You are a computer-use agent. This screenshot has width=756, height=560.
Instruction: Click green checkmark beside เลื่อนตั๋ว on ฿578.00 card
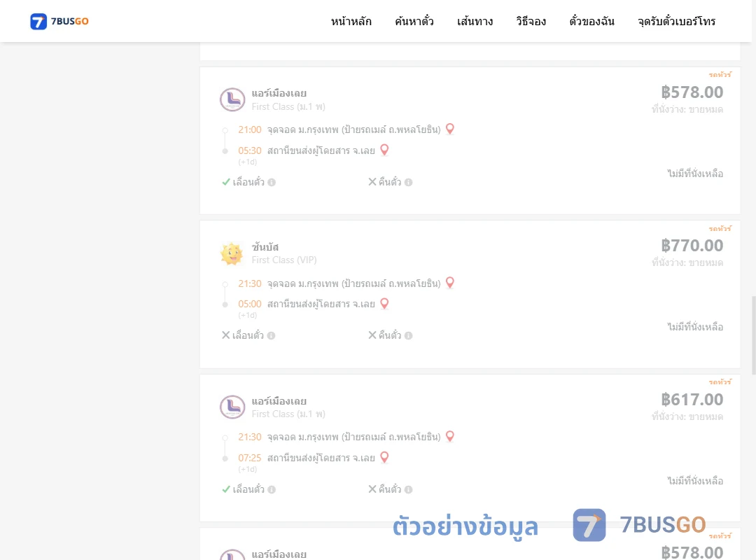pos(225,182)
